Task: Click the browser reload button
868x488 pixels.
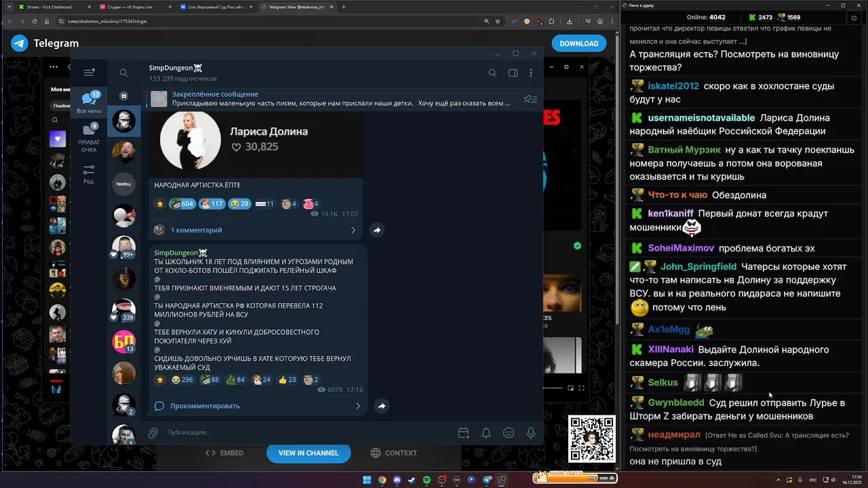Action: coord(35,21)
